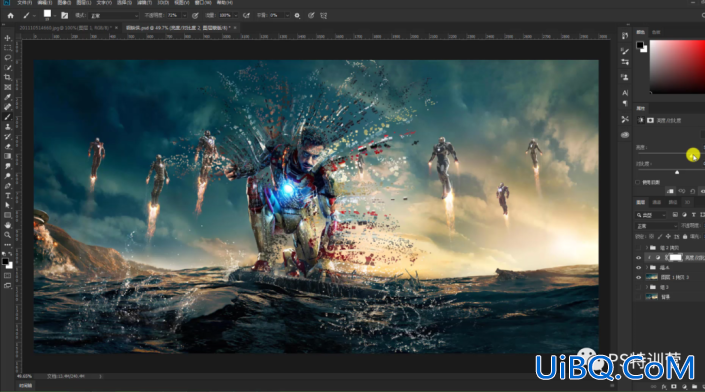Enable the 使用旧版 checkbox
This screenshot has width=705, height=392.
tap(638, 182)
